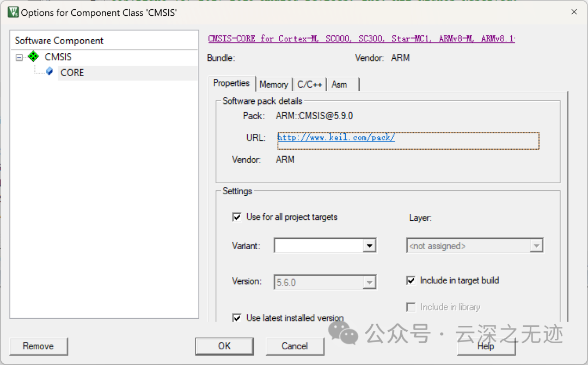Screen dimensions: 588x365
Task: Click the Keil uVision icon in title bar
Action: pyautogui.click(x=13, y=12)
